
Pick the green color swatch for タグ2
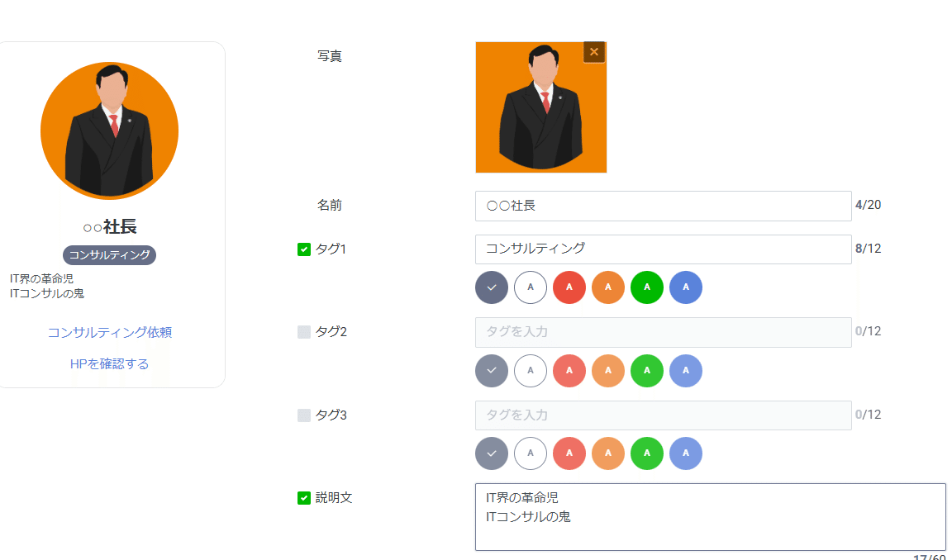click(647, 370)
